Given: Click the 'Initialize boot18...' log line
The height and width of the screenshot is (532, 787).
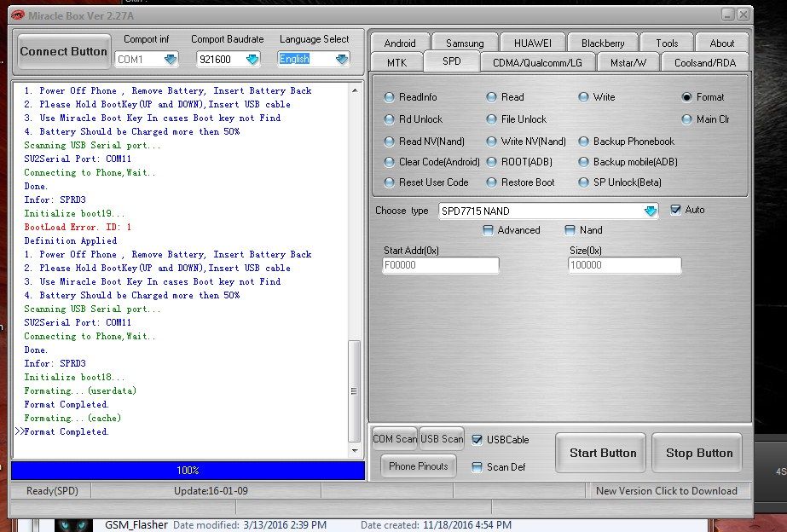Looking at the screenshot, I should point(74,377).
